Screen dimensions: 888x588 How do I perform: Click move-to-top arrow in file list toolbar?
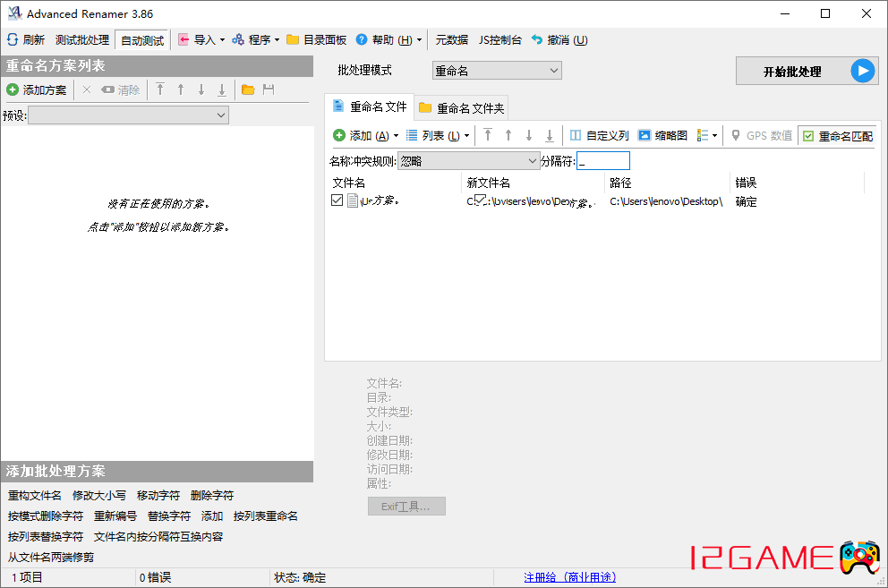coord(488,135)
